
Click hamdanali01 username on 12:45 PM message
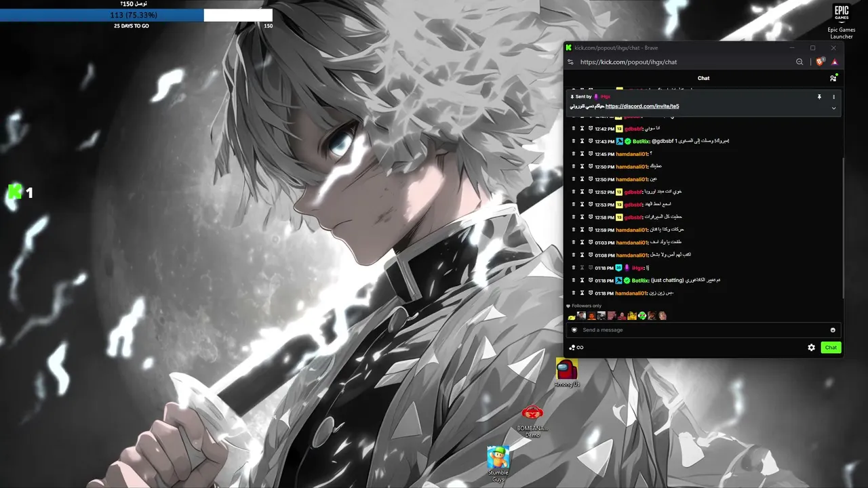click(631, 154)
